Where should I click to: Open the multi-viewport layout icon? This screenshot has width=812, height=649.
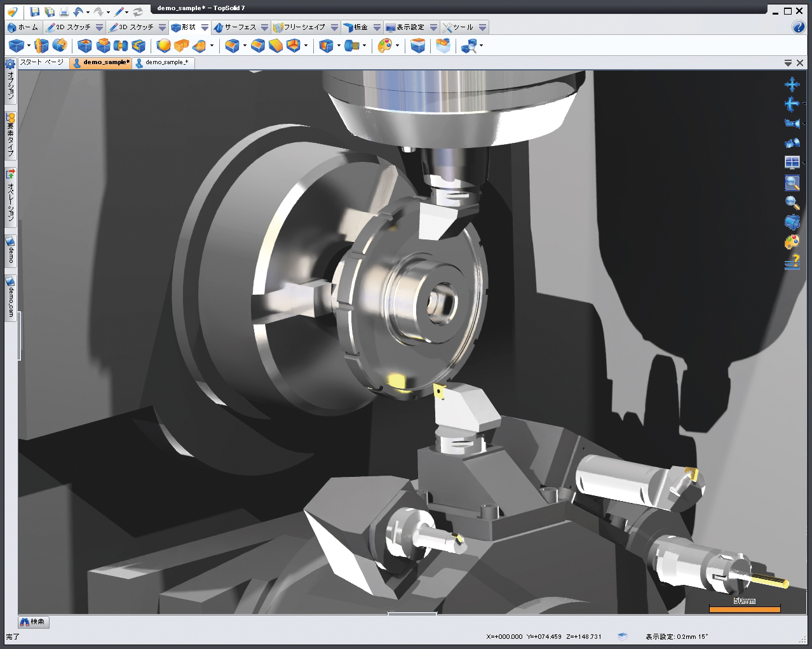point(792,163)
